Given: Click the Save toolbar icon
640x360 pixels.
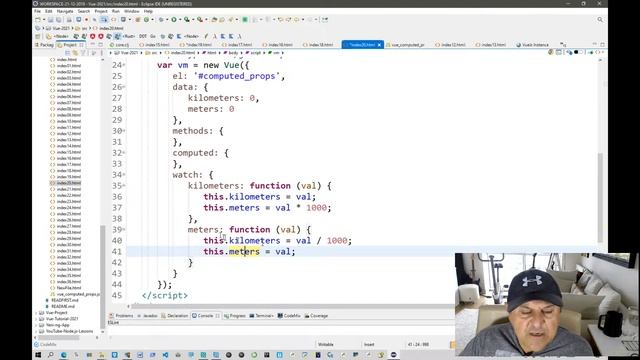Looking at the screenshot, I should pos(51,20).
